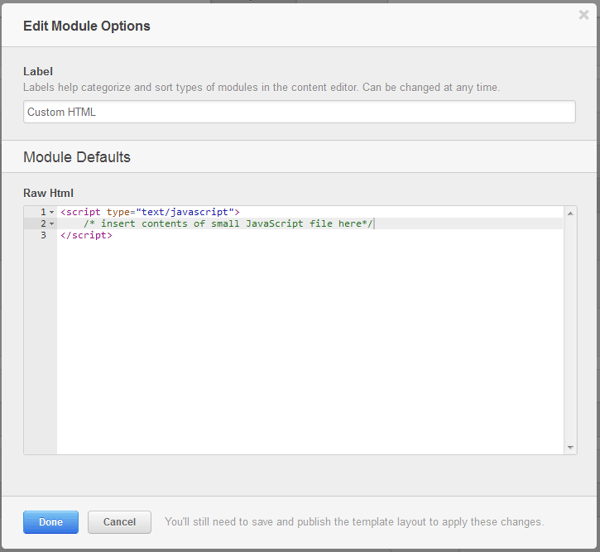Click on the opening script tag text
The width and height of the screenshot is (600, 552).
pyautogui.click(x=80, y=212)
